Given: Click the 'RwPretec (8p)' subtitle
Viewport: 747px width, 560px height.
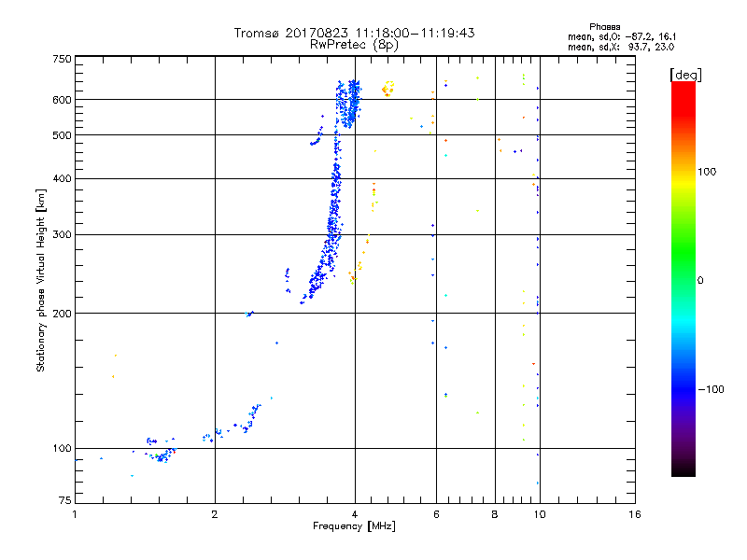Looking at the screenshot, I should point(354,45).
